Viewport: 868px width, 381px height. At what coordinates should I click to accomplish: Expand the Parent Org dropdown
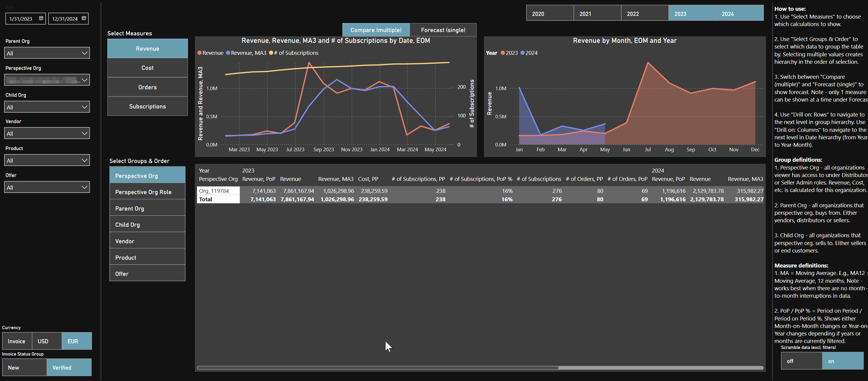point(84,53)
